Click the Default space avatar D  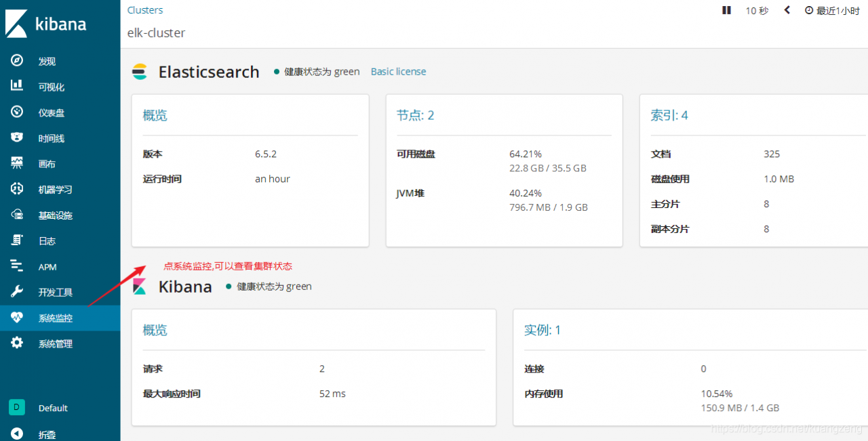point(17,407)
